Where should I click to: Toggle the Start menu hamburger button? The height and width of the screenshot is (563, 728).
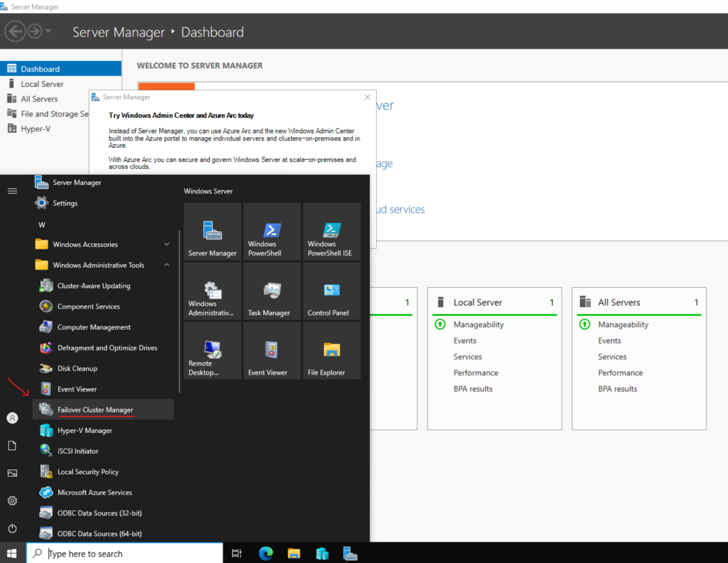pos(12,191)
